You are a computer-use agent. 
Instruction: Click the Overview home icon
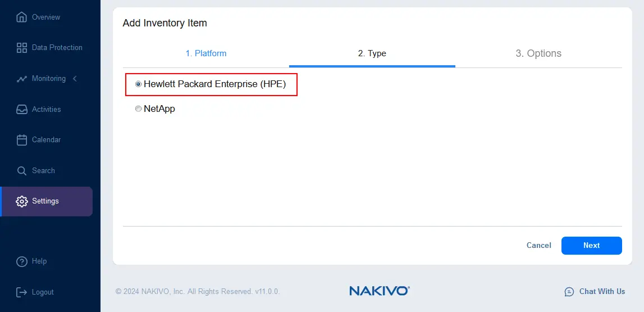click(x=21, y=17)
